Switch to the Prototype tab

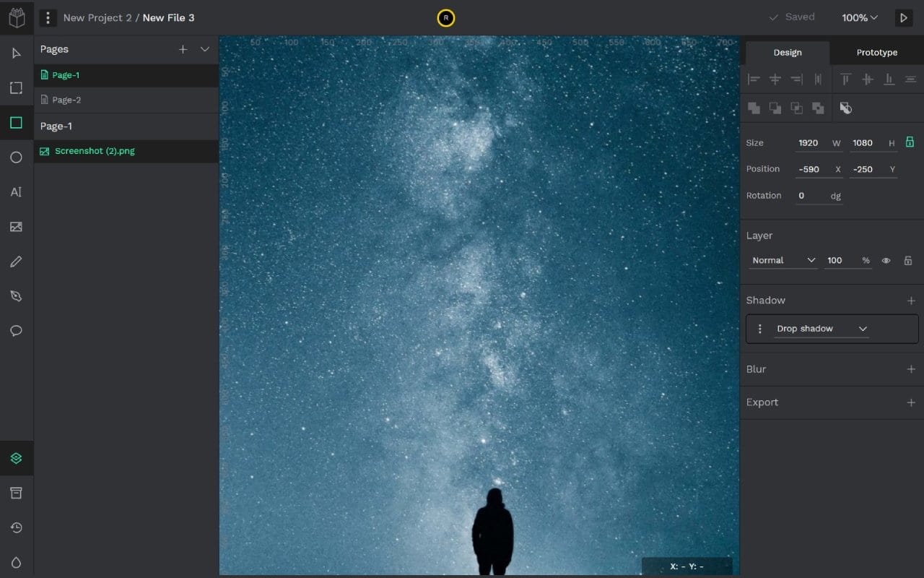tap(876, 52)
